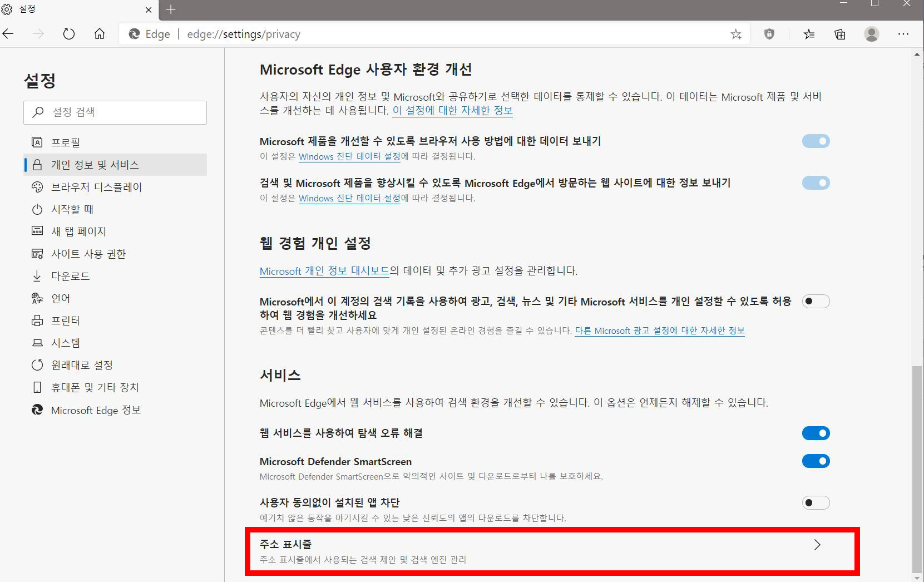The image size is (924, 582).
Task: Click the scrollbar up arrow
Action: pos(917,54)
